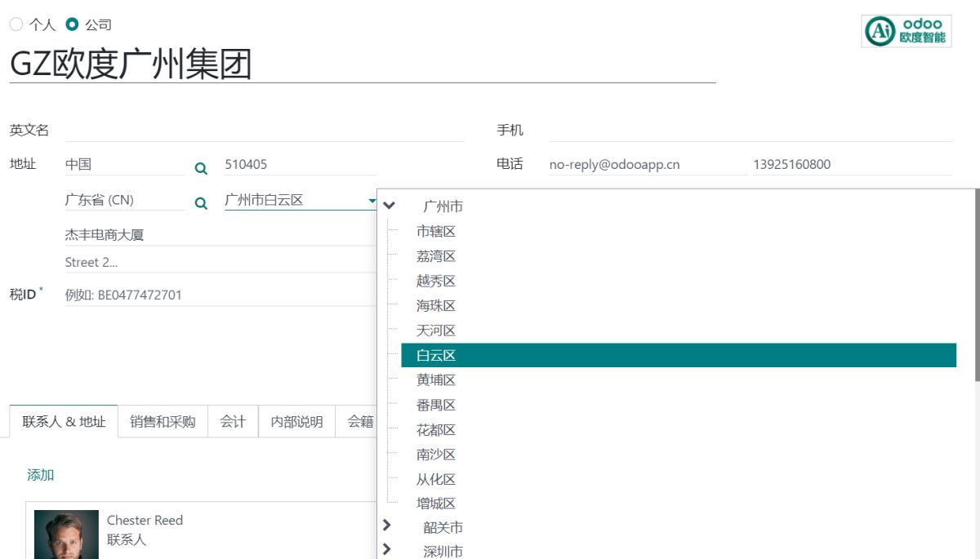Viewport: 980px width, 559px height.
Task: Expand the 深圳市 tree node
Action: pyautogui.click(x=387, y=550)
